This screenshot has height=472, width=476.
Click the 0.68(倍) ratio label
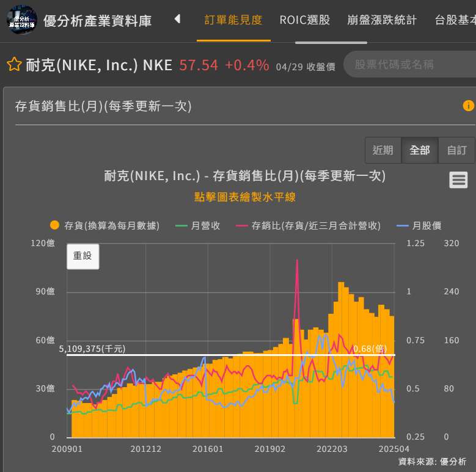click(370, 349)
